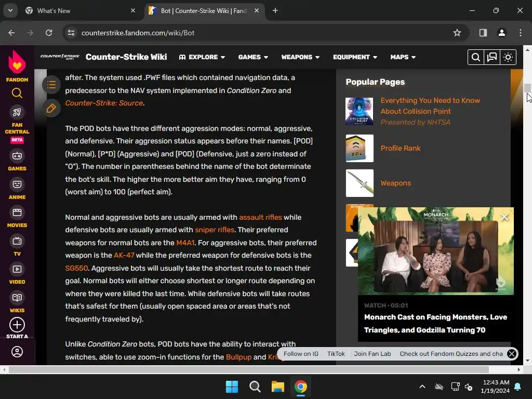The image size is (532, 399).
Task: Open the AK-47 link
Action: 124,255
